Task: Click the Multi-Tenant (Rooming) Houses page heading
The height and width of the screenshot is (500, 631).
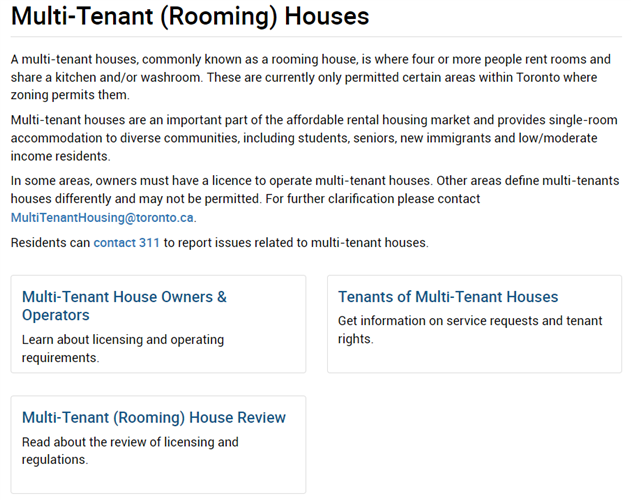Action: coord(190,17)
